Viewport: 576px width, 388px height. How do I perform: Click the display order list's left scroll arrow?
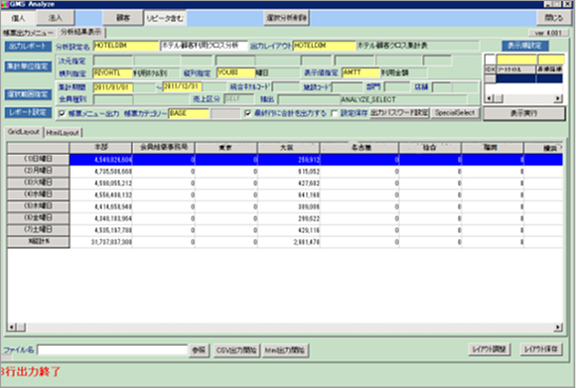[489, 98]
